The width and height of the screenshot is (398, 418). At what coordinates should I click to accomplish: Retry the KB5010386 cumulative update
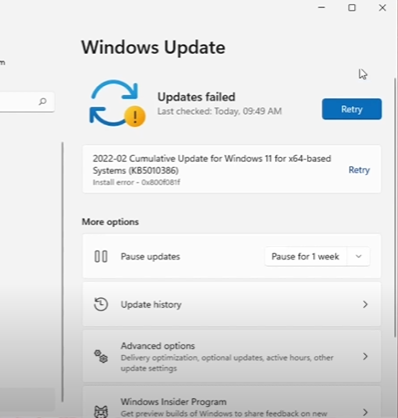tap(359, 170)
